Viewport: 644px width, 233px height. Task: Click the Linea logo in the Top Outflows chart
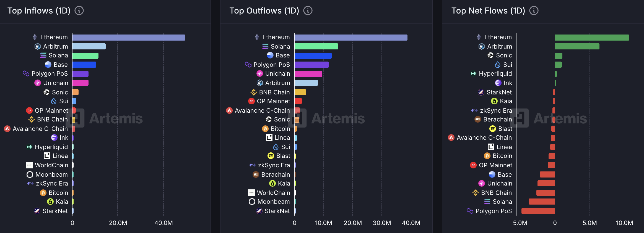pyautogui.click(x=269, y=137)
